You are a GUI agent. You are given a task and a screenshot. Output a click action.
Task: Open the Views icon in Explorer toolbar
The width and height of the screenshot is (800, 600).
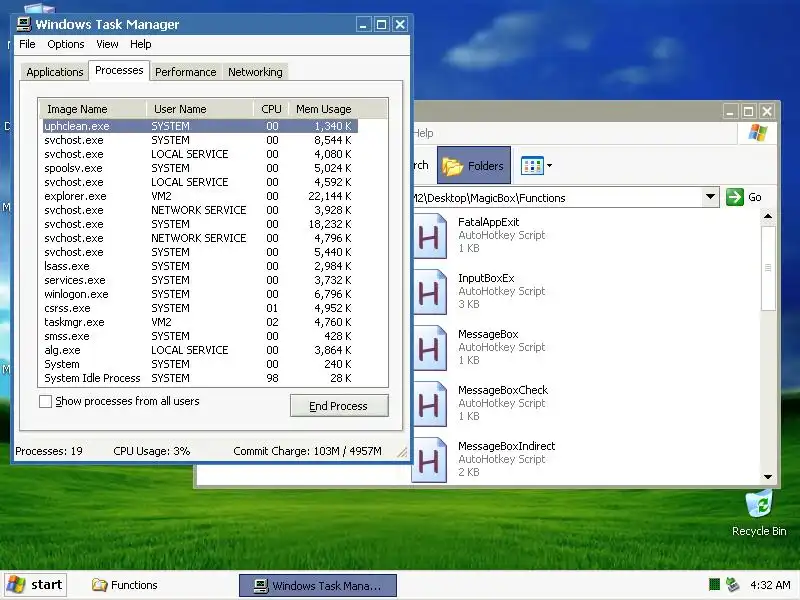[x=532, y=166]
